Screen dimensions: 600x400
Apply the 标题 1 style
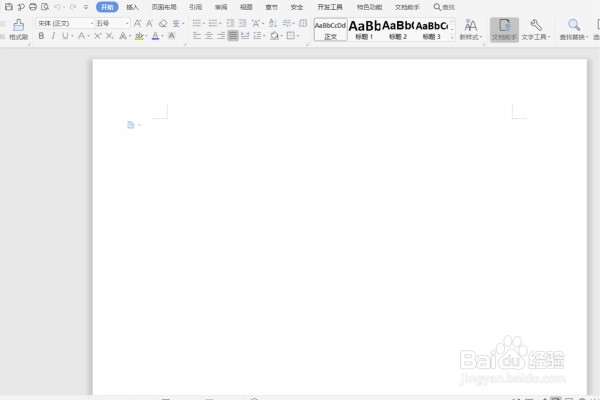pyautogui.click(x=364, y=29)
